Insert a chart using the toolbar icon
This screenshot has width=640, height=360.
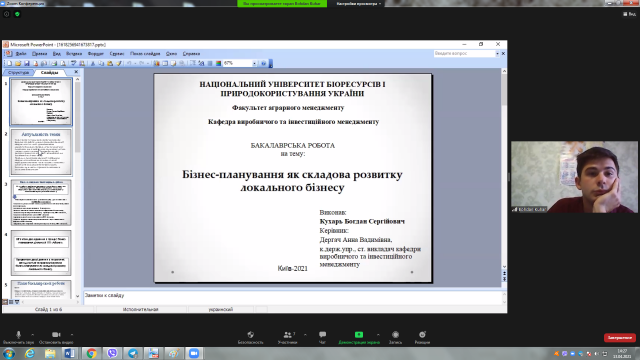[156, 63]
